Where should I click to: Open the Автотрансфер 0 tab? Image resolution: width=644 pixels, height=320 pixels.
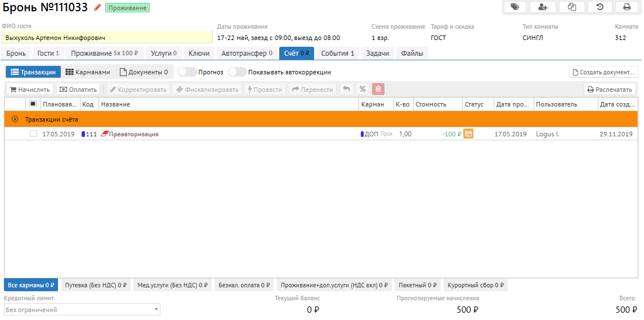pos(247,54)
